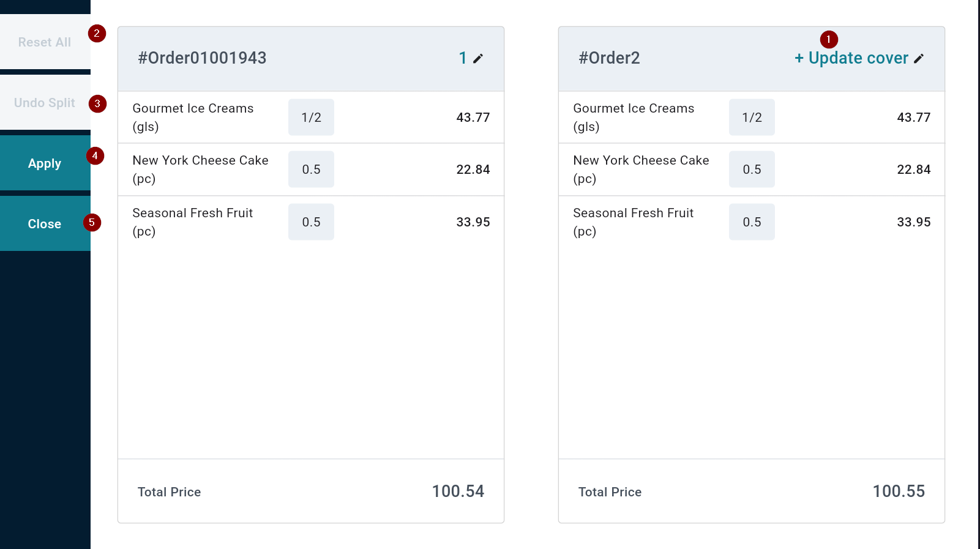Click the New York Cheese Cake item in Order2
Screen dimensions: 980x549
click(641, 169)
